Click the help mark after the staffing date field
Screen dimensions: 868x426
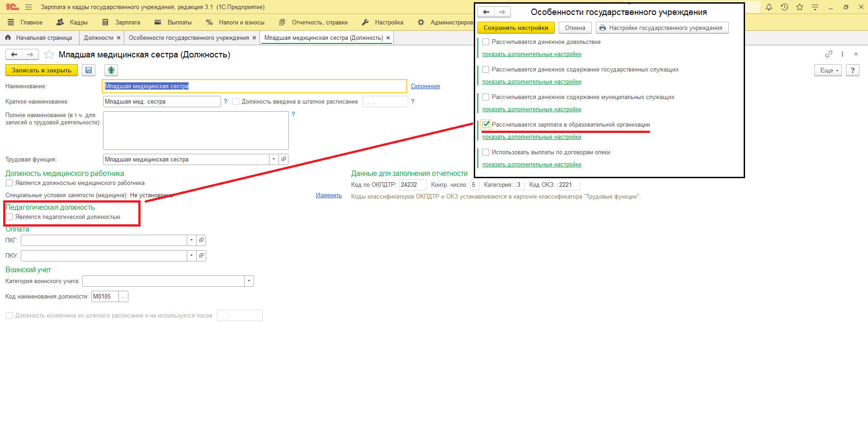(x=413, y=101)
